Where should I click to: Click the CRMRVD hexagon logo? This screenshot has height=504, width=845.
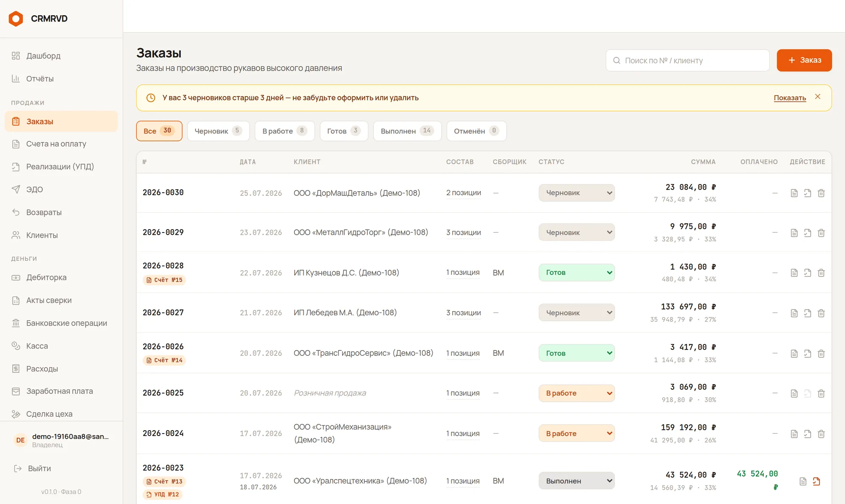(x=16, y=19)
